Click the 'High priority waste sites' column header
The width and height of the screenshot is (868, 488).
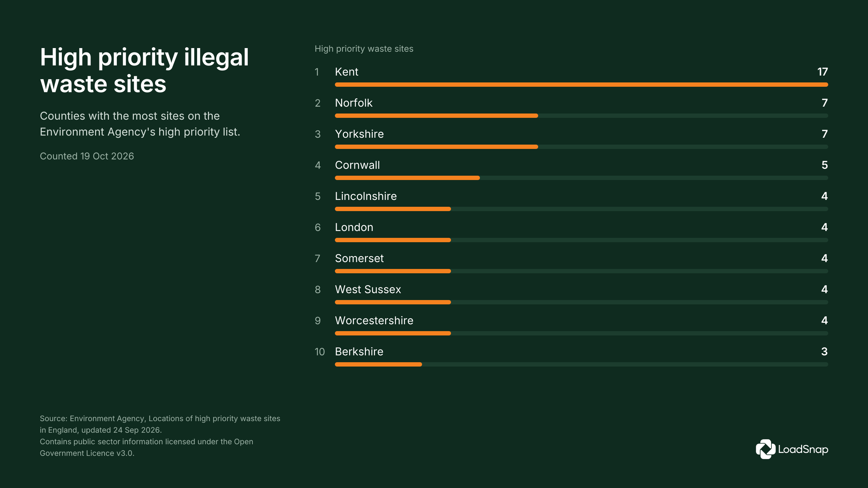coord(364,49)
